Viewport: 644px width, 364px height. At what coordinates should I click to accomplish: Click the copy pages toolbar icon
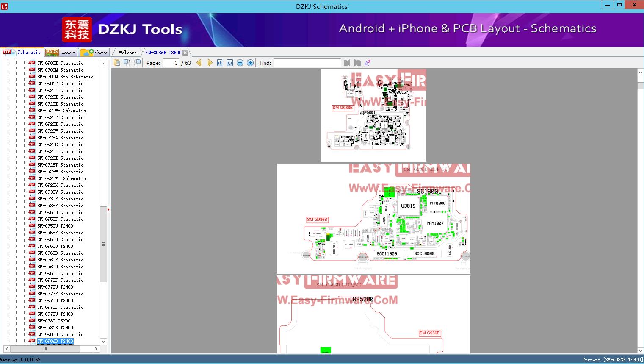[x=117, y=63]
